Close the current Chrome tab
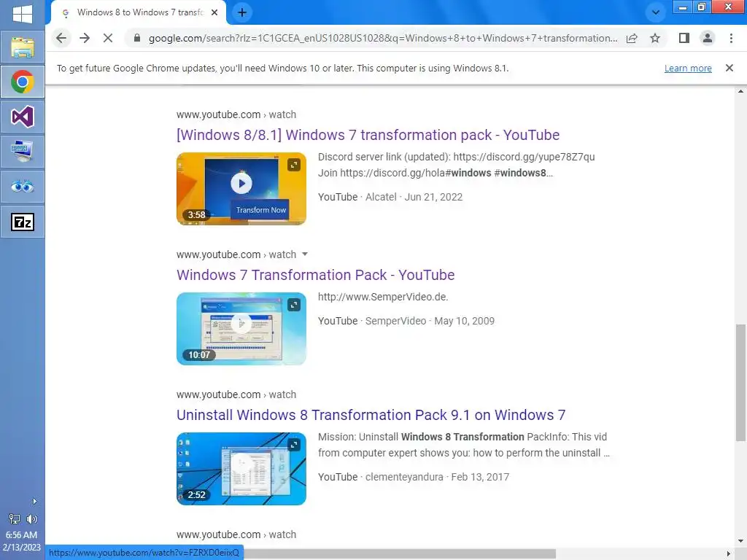This screenshot has width=747, height=560. (214, 12)
